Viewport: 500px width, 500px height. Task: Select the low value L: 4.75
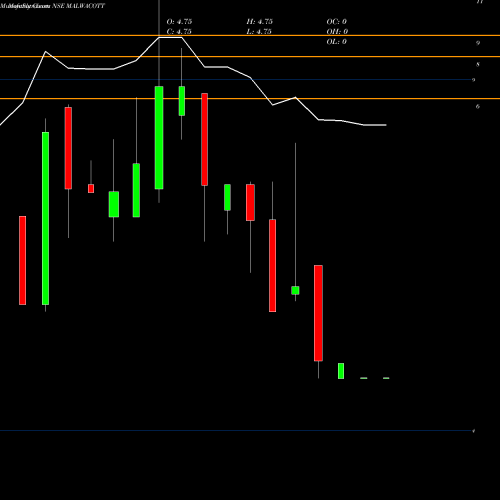(x=259, y=32)
